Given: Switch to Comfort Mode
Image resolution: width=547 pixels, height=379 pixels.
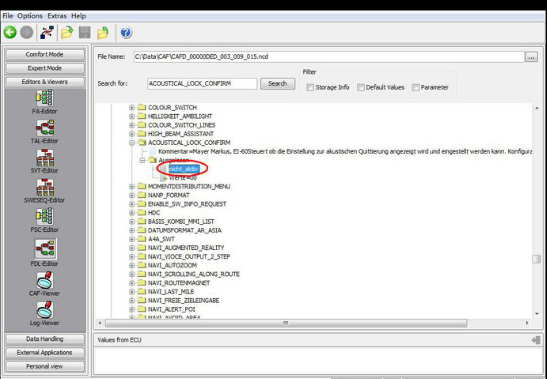Looking at the screenshot, I should pos(45,54).
